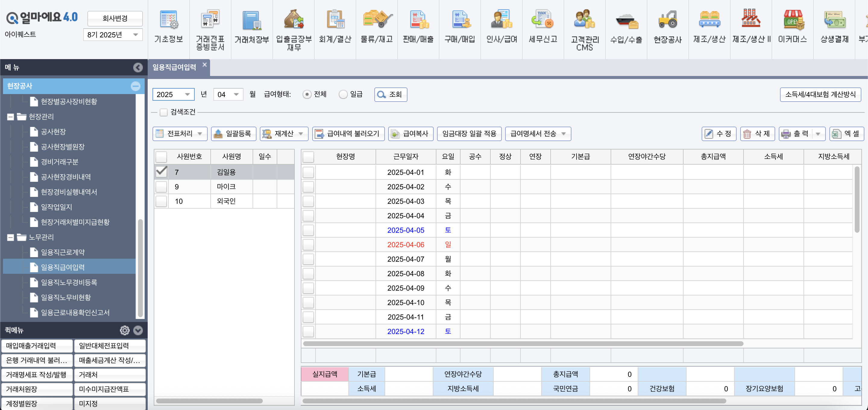868x410 pixels.
Task: Collapse the menu panel with the arrow icon
Action: point(137,68)
